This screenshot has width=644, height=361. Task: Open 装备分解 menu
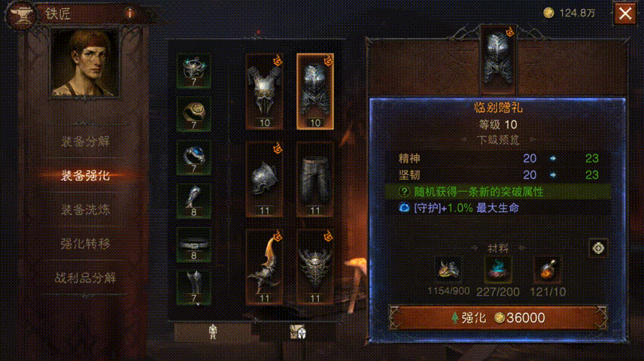86,141
